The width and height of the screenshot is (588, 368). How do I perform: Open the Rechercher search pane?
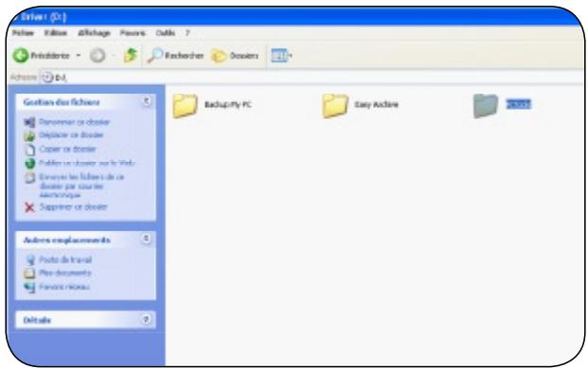pos(175,56)
